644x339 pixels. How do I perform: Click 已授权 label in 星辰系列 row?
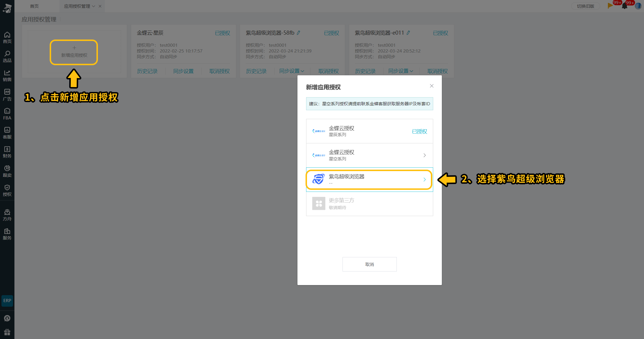coord(419,131)
